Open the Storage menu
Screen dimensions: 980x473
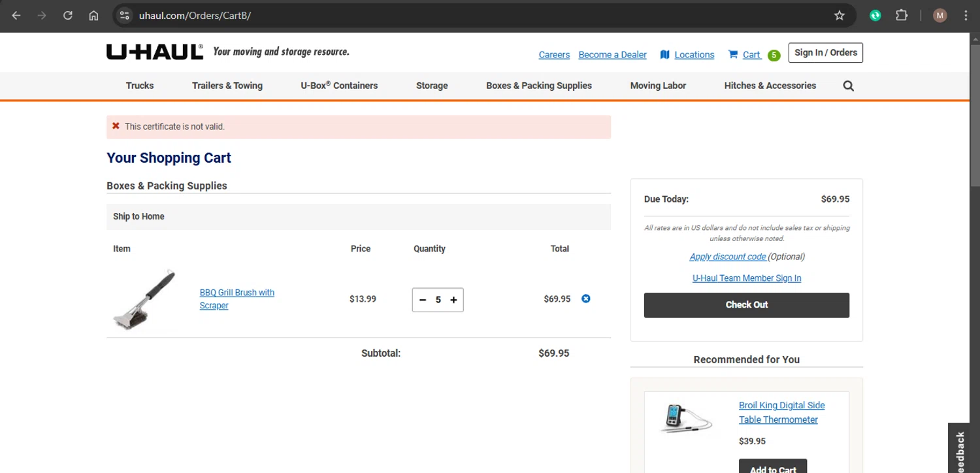432,86
